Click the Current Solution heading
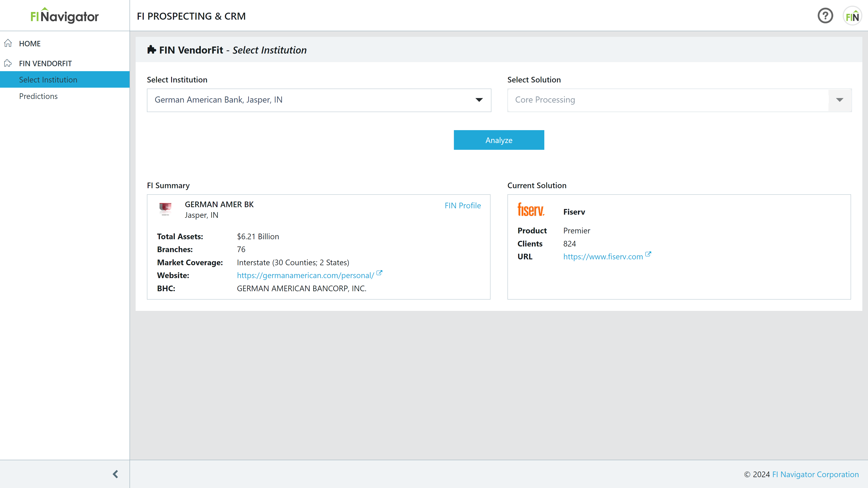This screenshot has height=488, width=868. click(537, 185)
